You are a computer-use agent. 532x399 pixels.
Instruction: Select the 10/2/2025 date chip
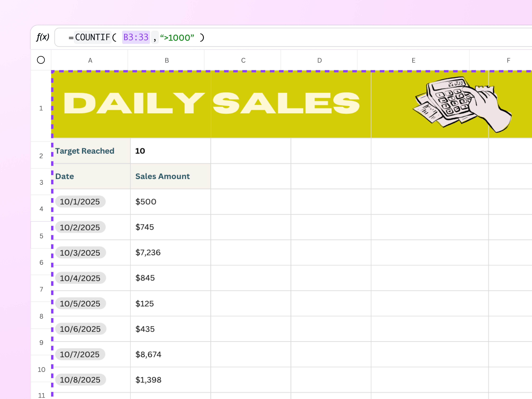(x=80, y=227)
